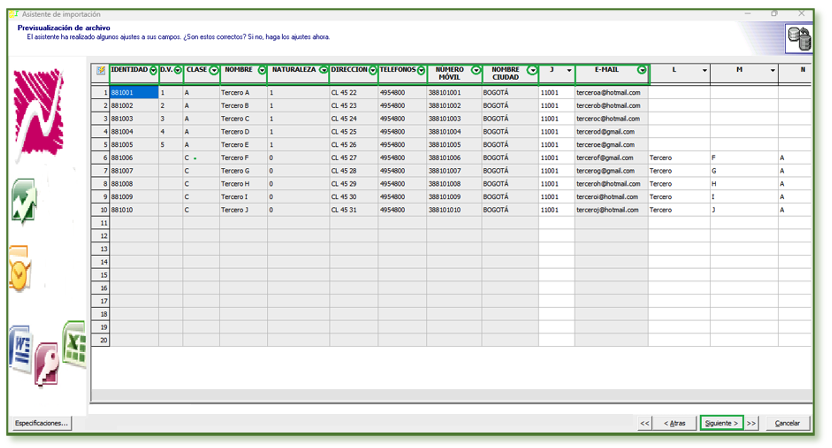Cancel the import wizard with Cancelar
832x448 pixels.
[787, 423]
